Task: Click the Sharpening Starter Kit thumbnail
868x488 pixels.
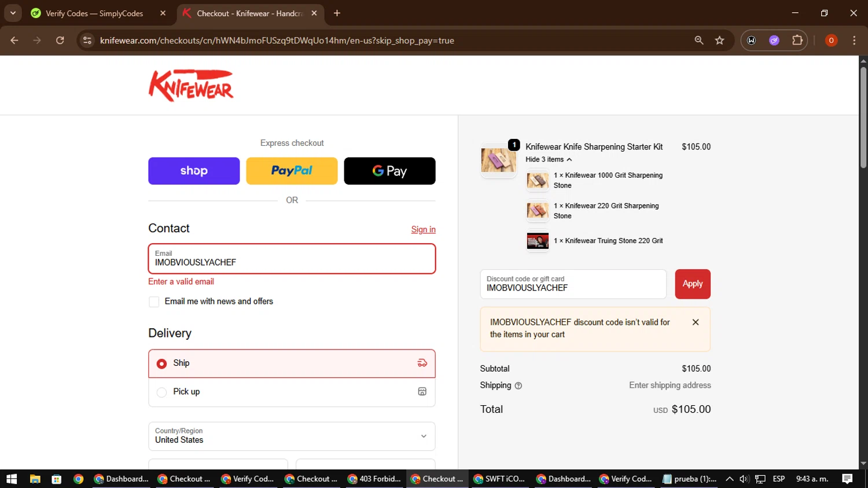Action: [x=498, y=160]
